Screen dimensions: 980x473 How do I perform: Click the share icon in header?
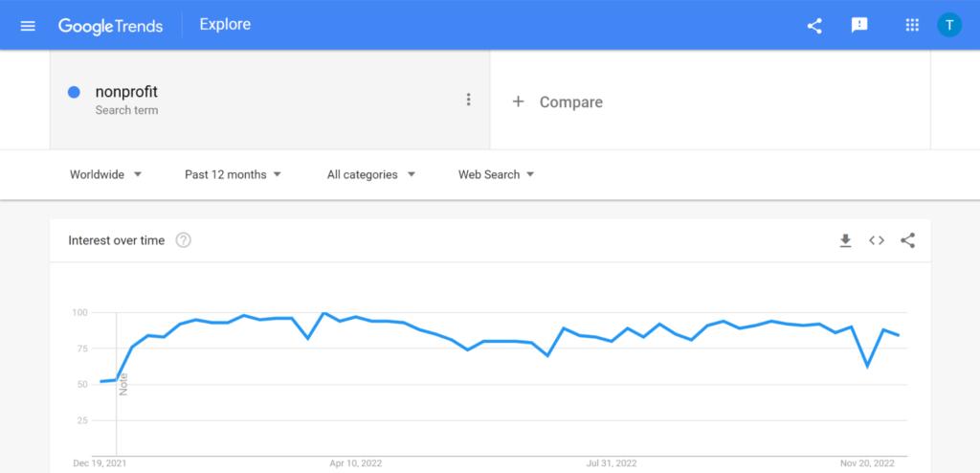(x=814, y=26)
